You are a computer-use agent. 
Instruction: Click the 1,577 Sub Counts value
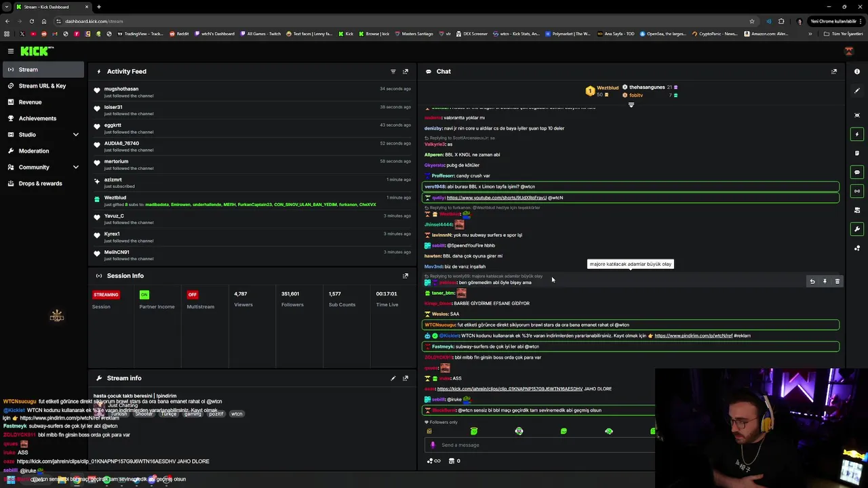click(334, 294)
